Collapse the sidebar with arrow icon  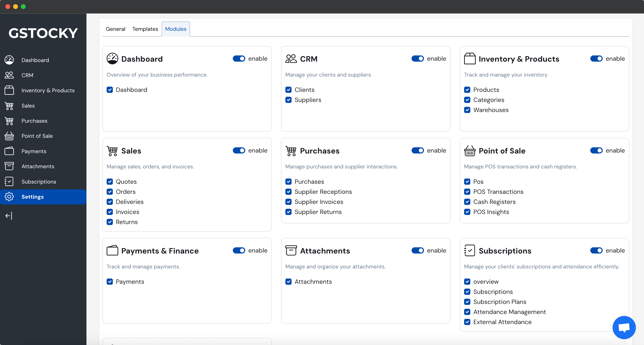(x=9, y=216)
